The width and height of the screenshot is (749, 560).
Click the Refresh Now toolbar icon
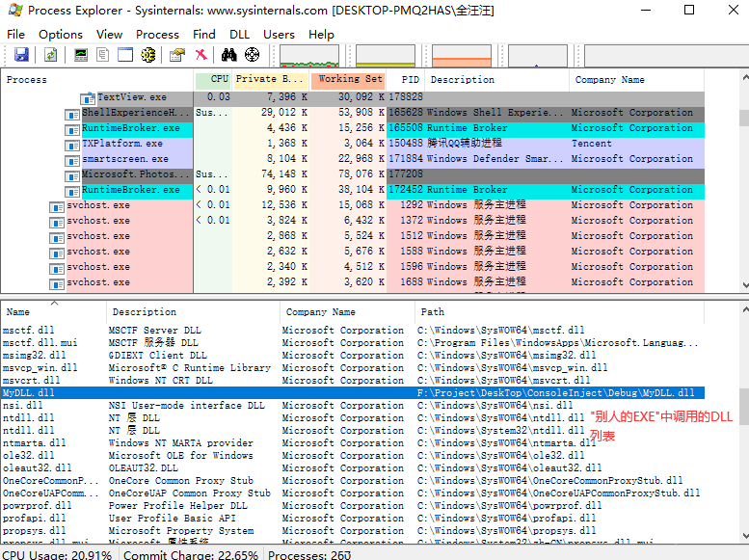[x=51, y=55]
